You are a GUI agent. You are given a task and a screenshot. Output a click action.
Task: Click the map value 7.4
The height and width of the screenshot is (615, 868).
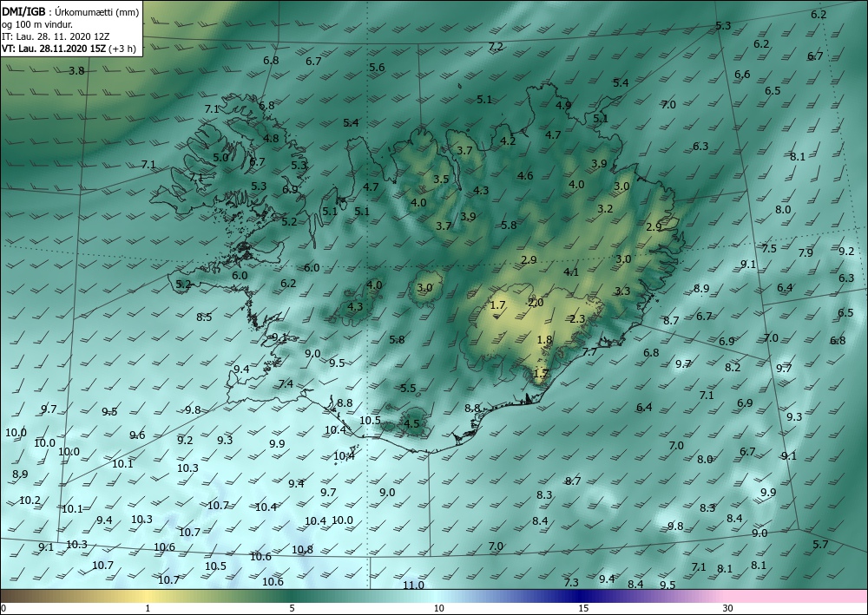(286, 383)
